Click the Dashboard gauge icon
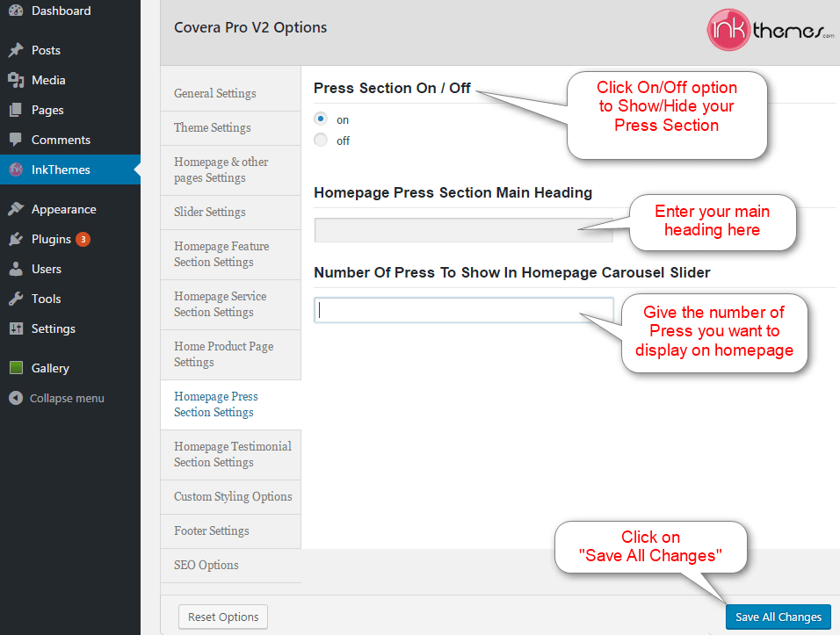This screenshot has width=840, height=635. [x=16, y=11]
